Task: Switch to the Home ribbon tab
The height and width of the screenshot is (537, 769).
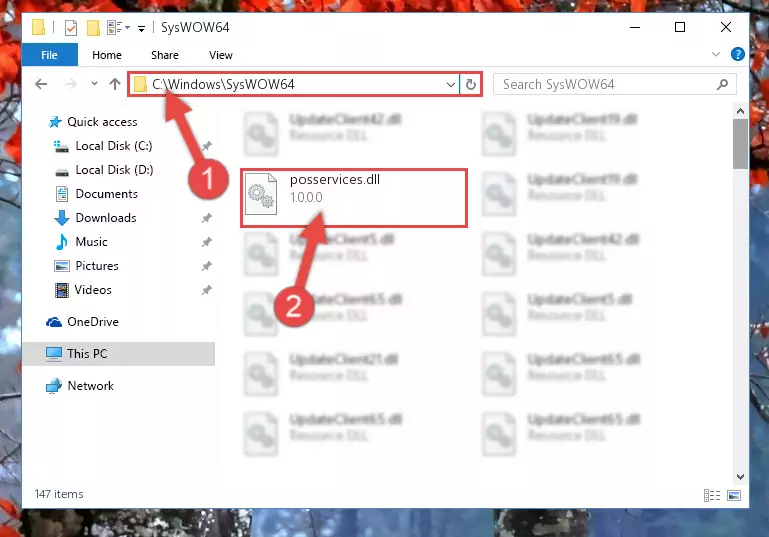Action: (106, 55)
